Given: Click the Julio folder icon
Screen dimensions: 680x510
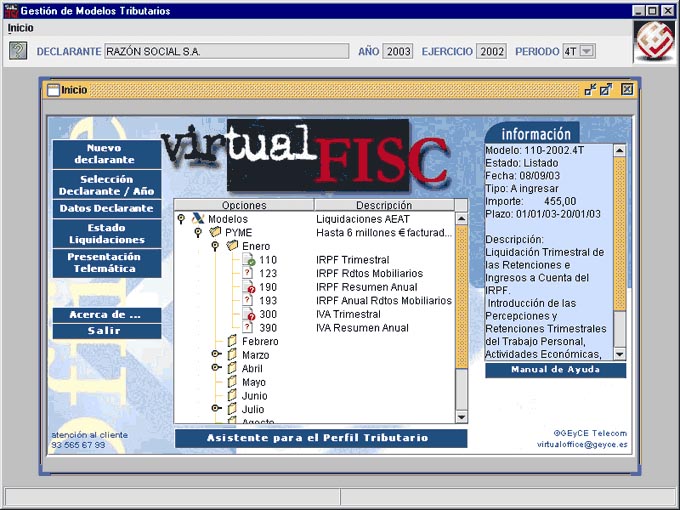Looking at the screenshot, I should coord(232,409).
